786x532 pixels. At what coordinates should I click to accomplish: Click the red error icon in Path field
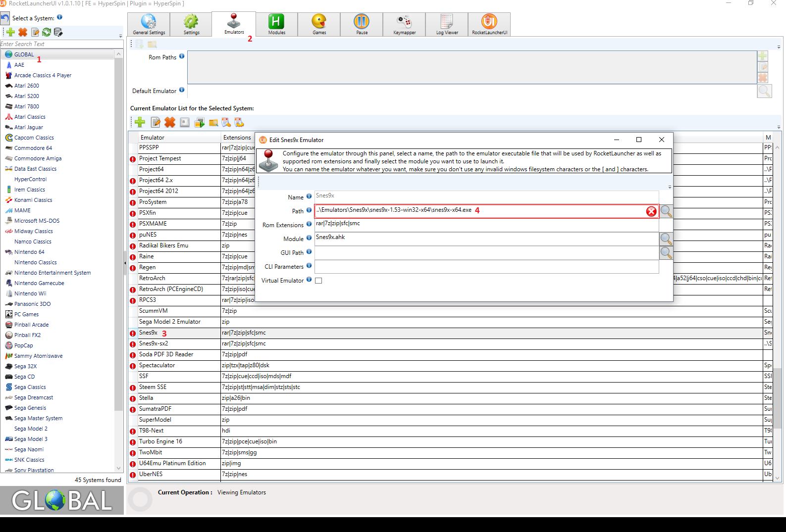pyautogui.click(x=651, y=211)
